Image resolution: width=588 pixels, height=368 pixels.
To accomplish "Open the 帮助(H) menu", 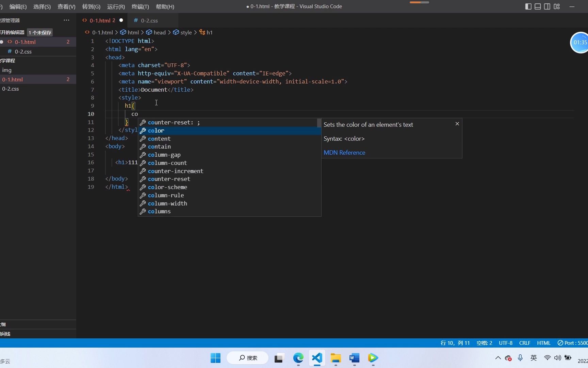I will click(x=165, y=6).
